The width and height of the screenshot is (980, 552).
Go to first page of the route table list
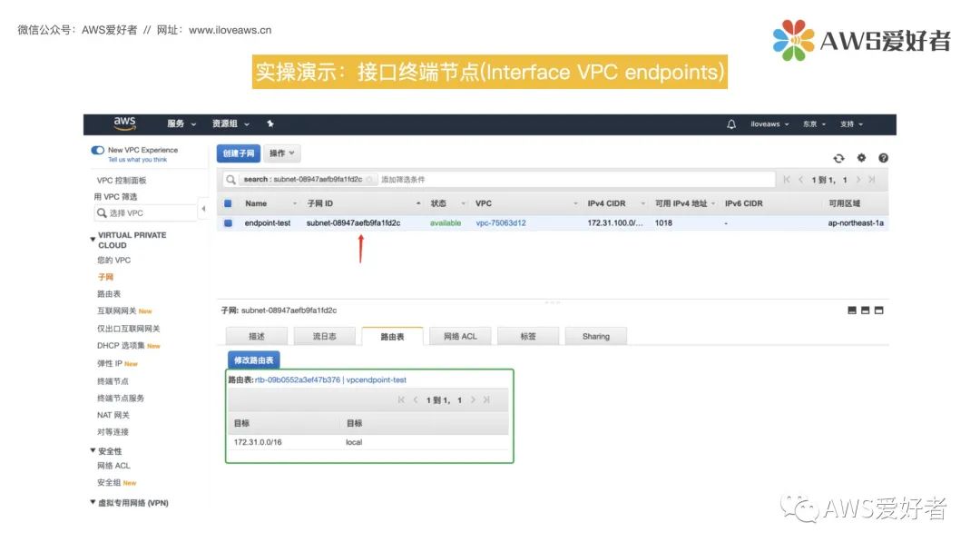tap(401, 400)
